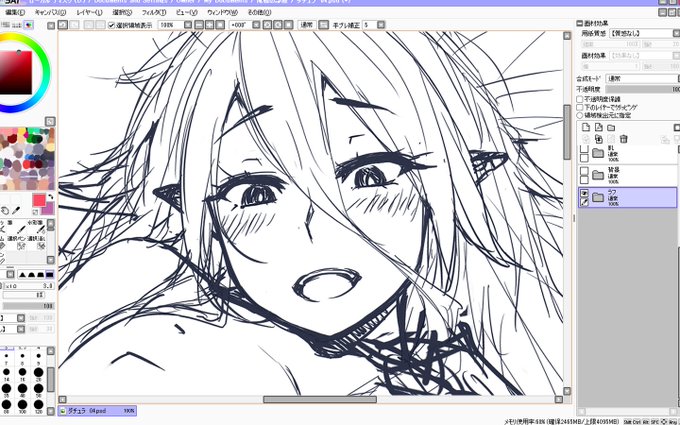Open the レイヤー(L) menu
The image size is (680, 425).
[x=89, y=13]
